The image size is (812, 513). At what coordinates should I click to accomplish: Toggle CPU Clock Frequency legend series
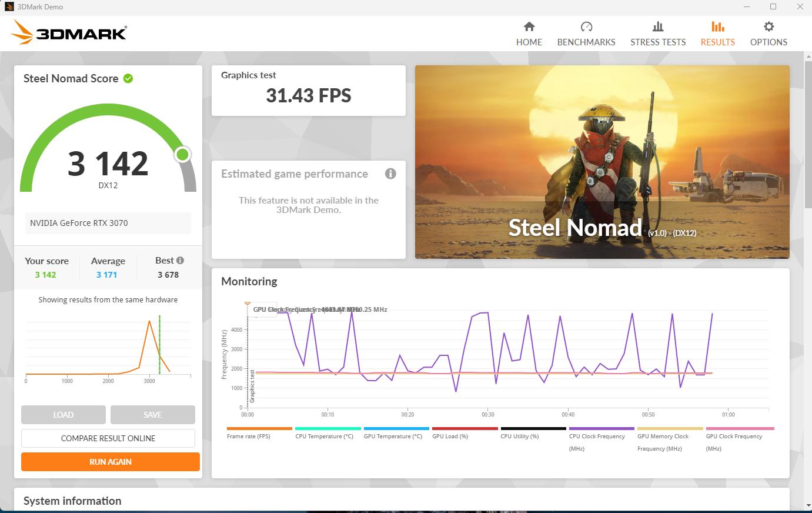click(x=602, y=439)
